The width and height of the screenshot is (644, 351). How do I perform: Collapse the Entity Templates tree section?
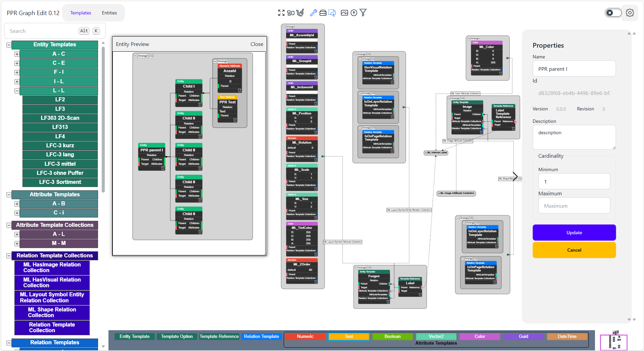pos(9,45)
